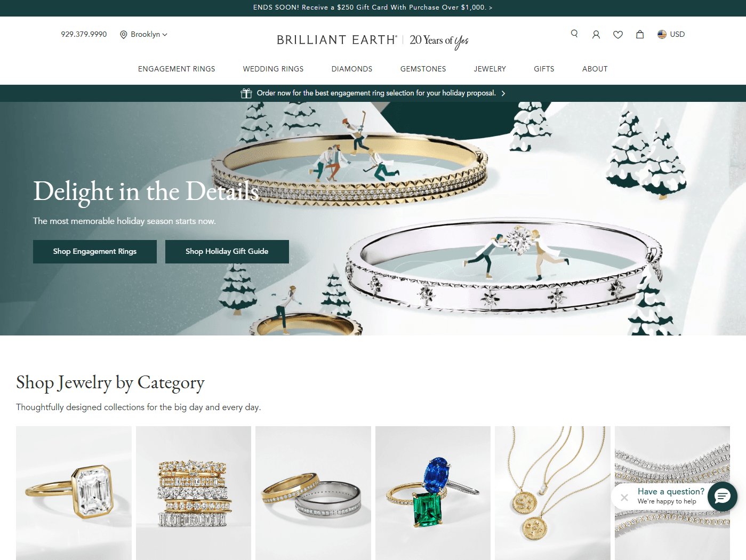This screenshot has height=560, width=746.
Task: Click Shop Holiday Gift Guide button
Action: [227, 252]
